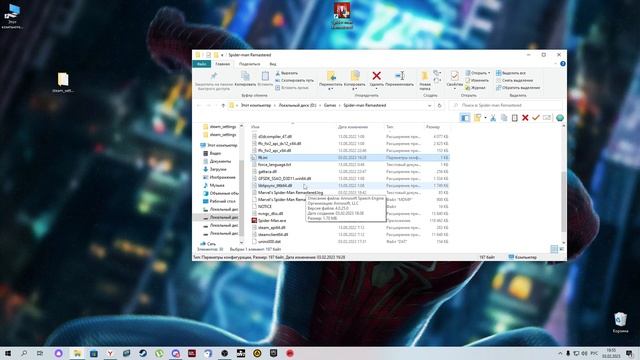
Task: Open the Корзина desktop icon
Action: (620, 322)
